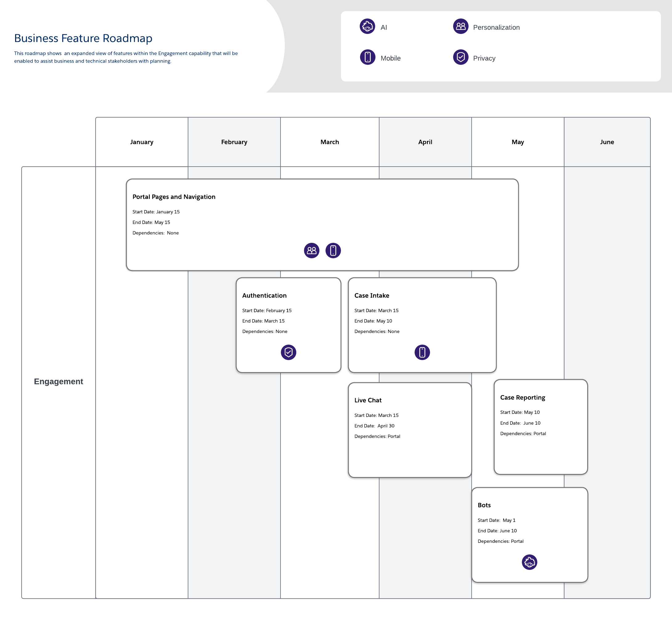
Task: Click the Personalization legend icon
Action: [x=461, y=27]
